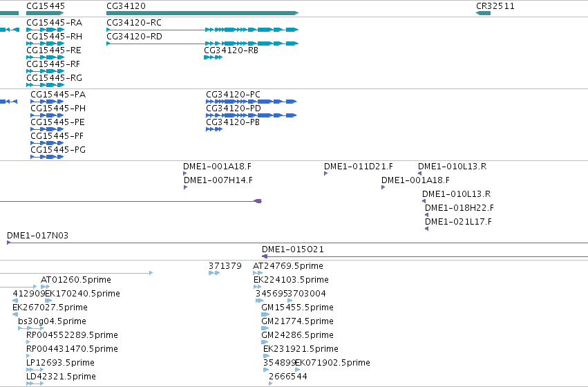The image size is (588, 387).
Task: Select BAC clone DME1-017N03
Action: [37, 236]
